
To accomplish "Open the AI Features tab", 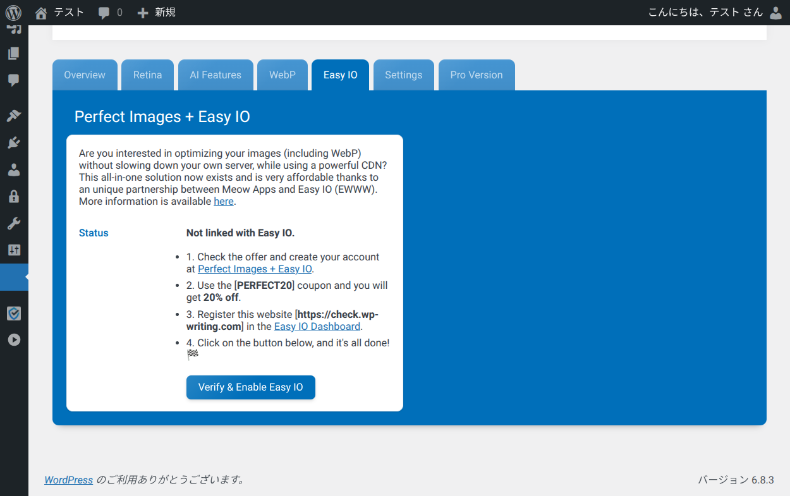I will (216, 75).
